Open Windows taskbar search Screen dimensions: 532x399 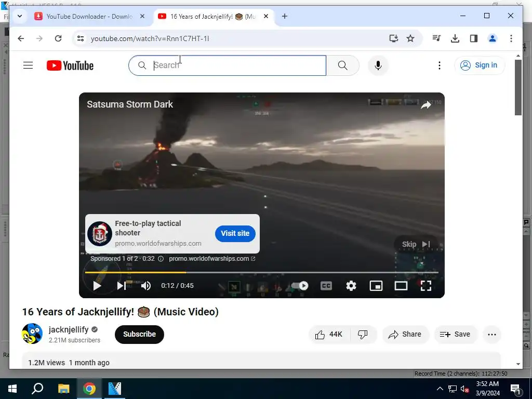37,389
